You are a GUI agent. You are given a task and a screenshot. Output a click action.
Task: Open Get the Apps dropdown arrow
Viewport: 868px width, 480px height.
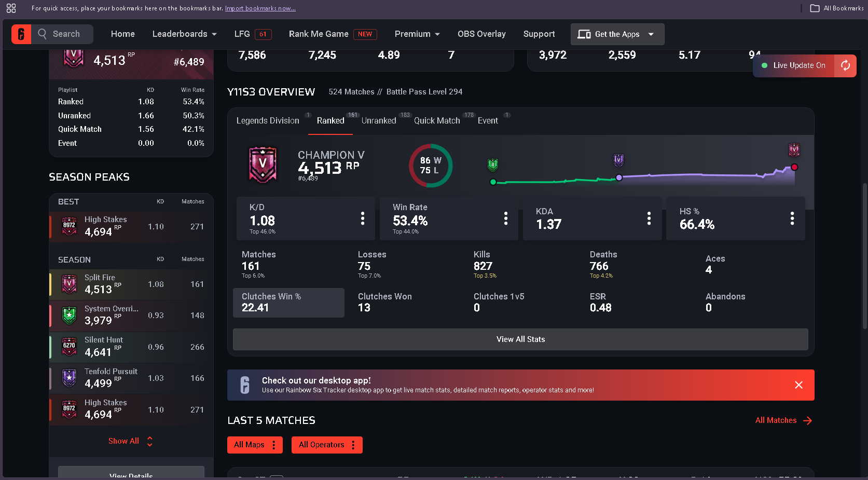(651, 34)
